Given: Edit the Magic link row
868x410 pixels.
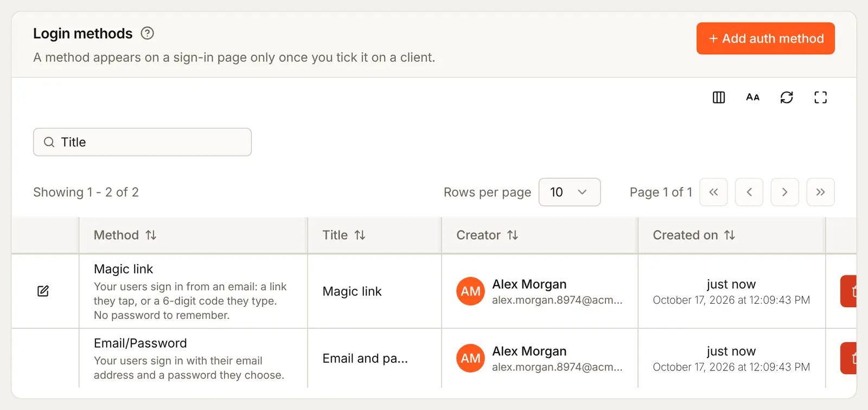Looking at the screenshot, I should point(43,291).
